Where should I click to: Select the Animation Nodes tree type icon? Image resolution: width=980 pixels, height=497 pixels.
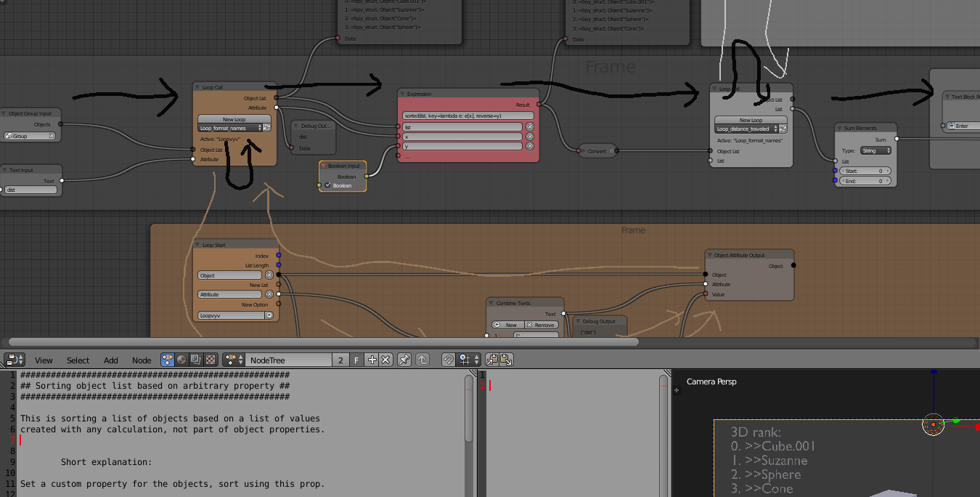(168, 360)
